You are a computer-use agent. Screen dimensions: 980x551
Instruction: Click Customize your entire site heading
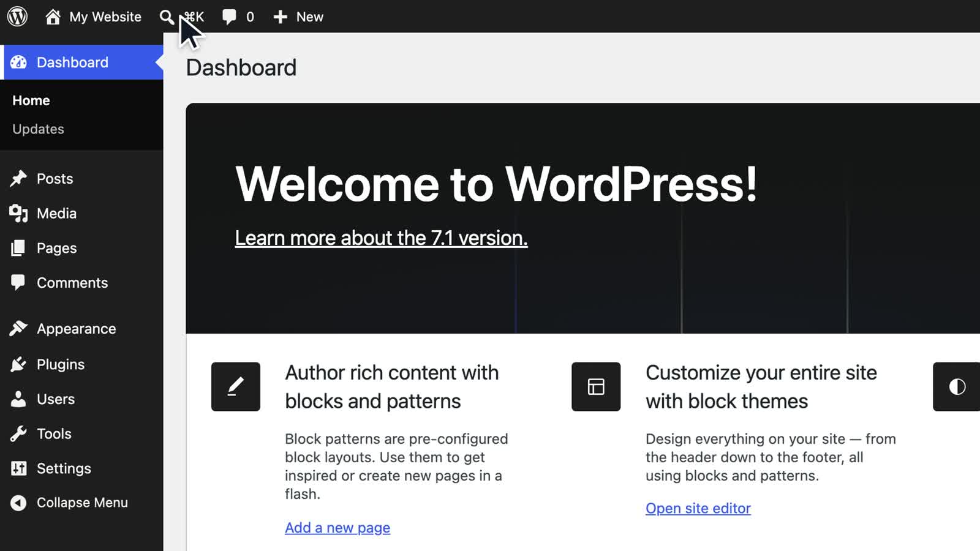tap(761, 387)
